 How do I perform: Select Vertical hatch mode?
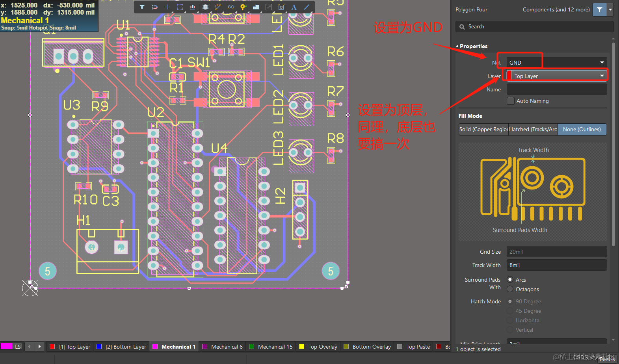pyautogui.click(x=510, y=330)
